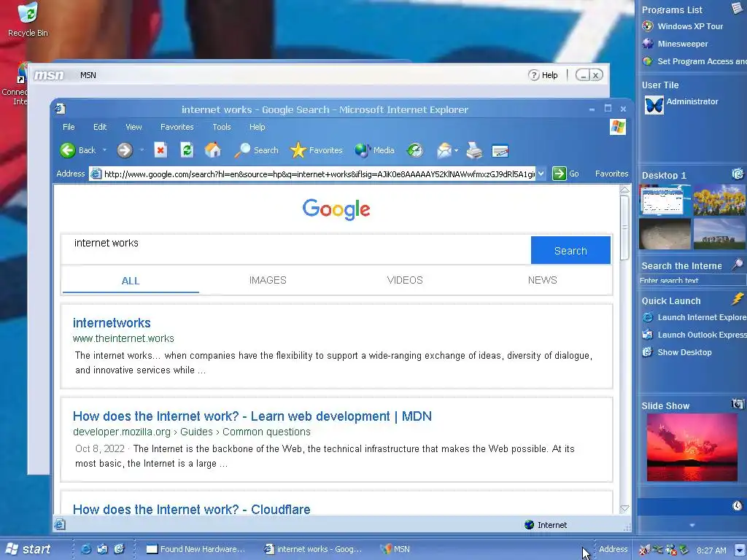Click Help in the MSN window
The height and width of the screenshot is (560, 747).
pos(543,75)
